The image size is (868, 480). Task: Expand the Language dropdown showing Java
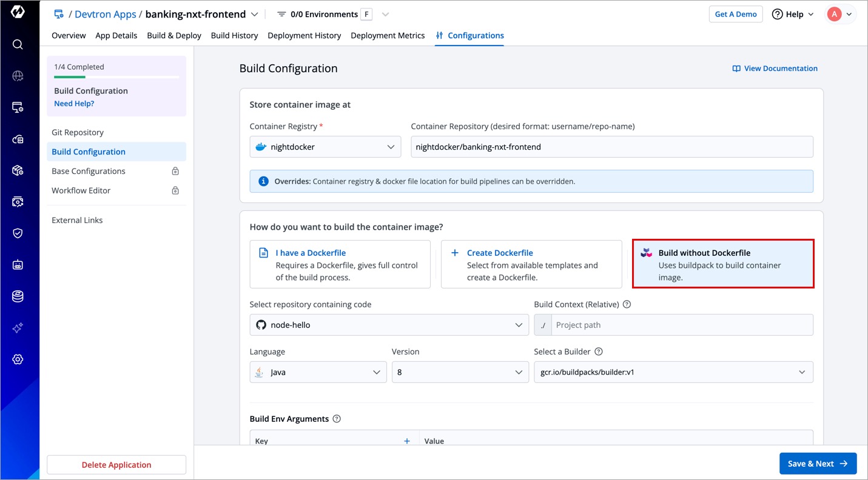[x=318, y=372]
